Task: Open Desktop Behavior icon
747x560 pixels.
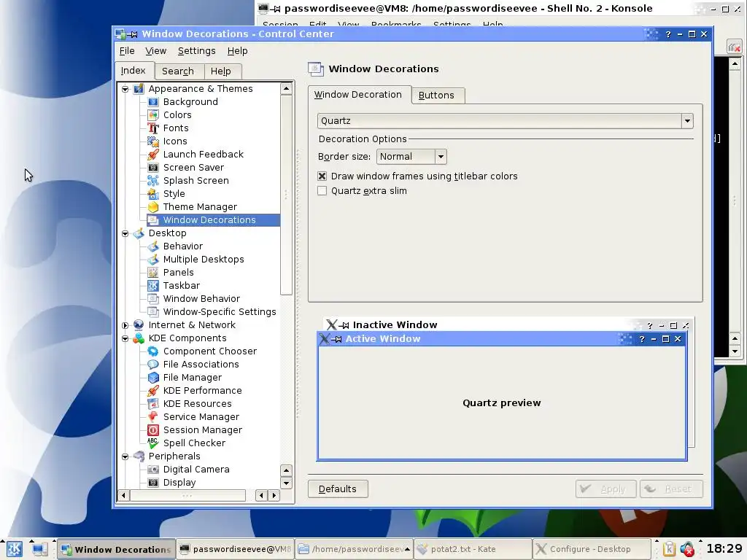Action: [153, 246]
